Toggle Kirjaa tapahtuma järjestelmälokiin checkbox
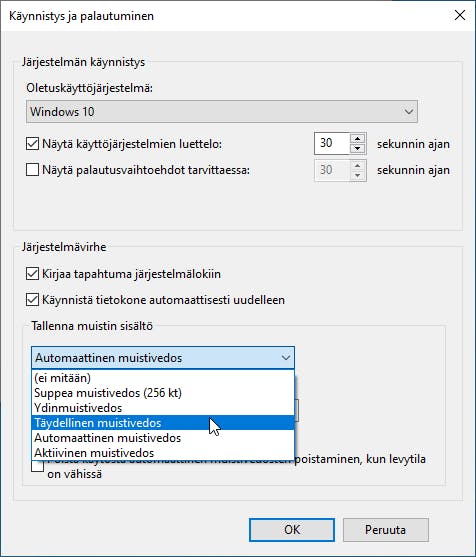 (x=32, y=274)
